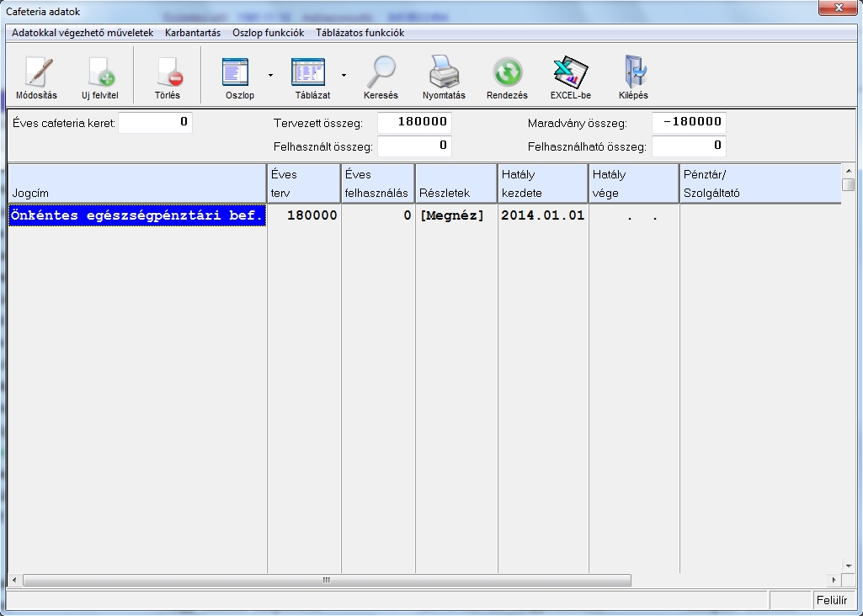Screen dimensions: 863x616
Task: Add a new record with Új felvitel
Action: click(x=99, y=74)
